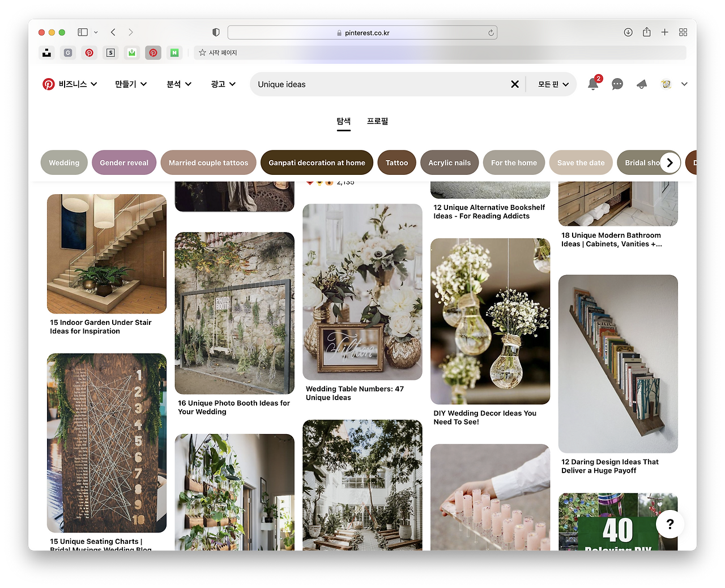Open notifications bell with 2 badge
725x588 pixels.
(593, 84)
